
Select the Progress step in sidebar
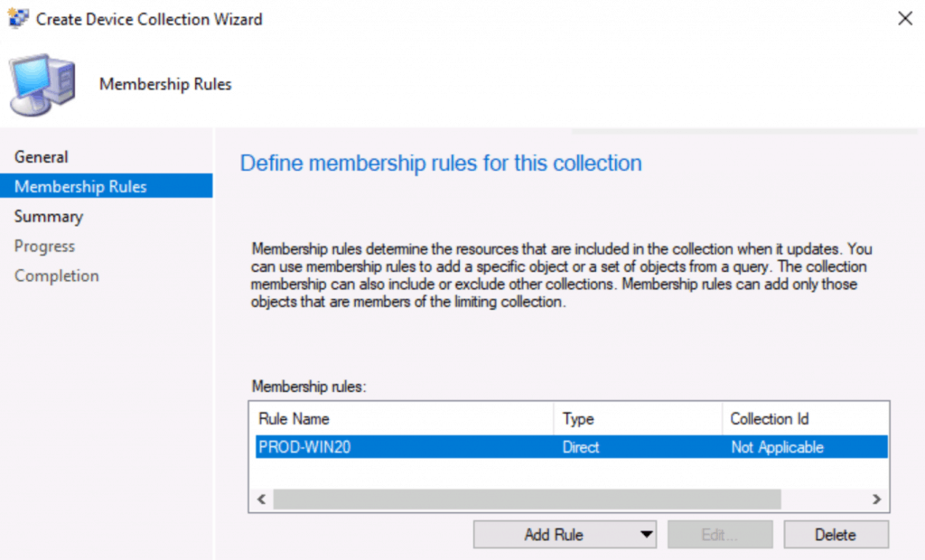[45, 246]
